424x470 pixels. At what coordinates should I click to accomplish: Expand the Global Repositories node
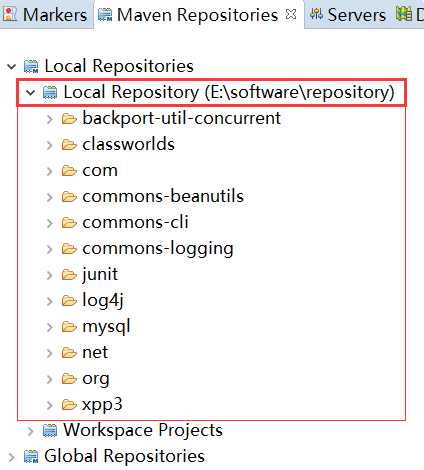tap(12, 457)
